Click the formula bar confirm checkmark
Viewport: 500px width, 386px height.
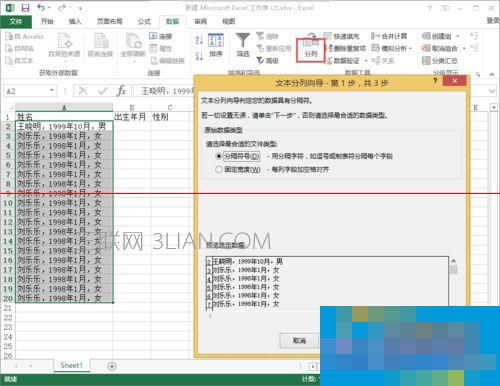[103, 91]
